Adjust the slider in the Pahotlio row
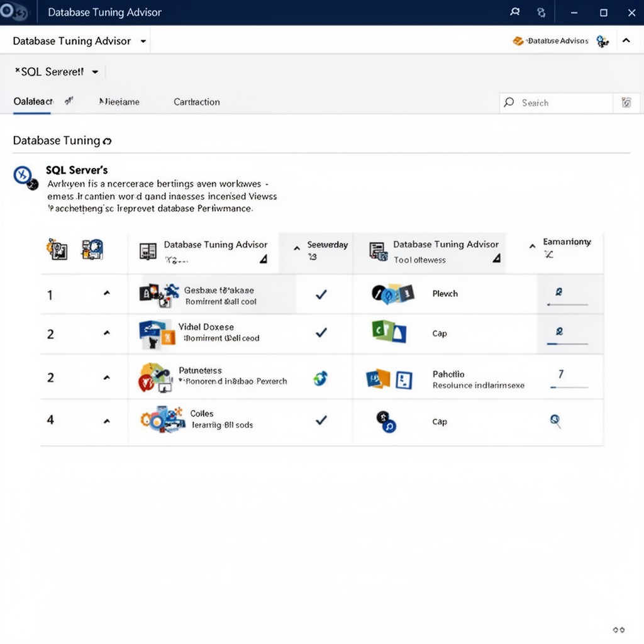This screenshot has height=644, width=644. tap(569, 387)
